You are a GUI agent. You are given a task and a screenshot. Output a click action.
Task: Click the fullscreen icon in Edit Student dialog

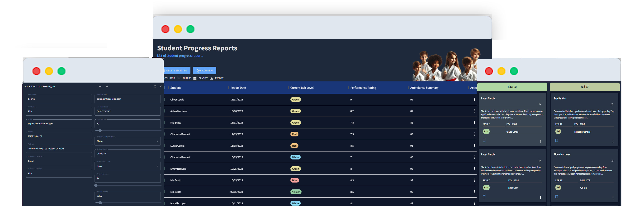pos(155,86)
